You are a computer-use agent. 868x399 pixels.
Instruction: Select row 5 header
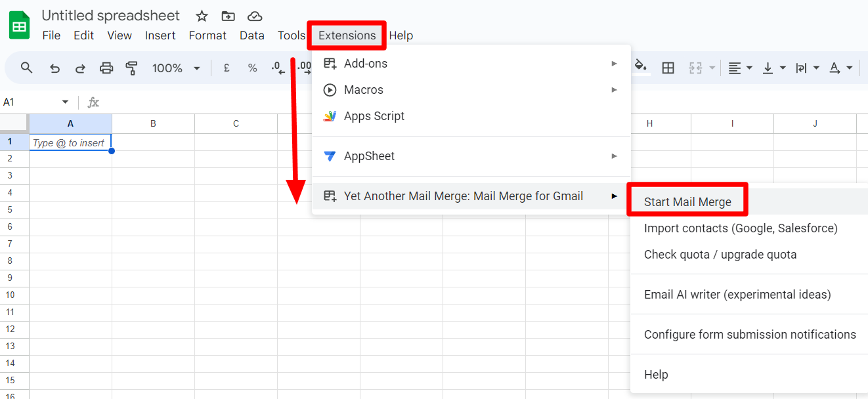pos(10,210)
